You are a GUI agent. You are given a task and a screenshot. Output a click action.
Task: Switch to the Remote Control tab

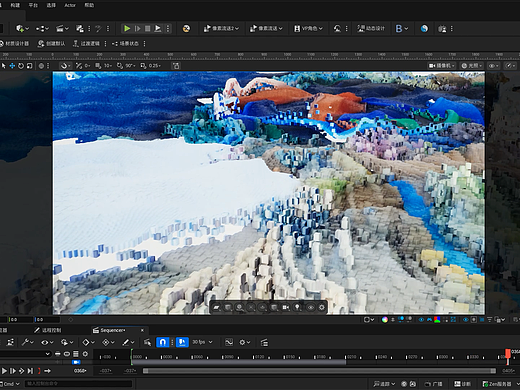click(x=48, y=330)
